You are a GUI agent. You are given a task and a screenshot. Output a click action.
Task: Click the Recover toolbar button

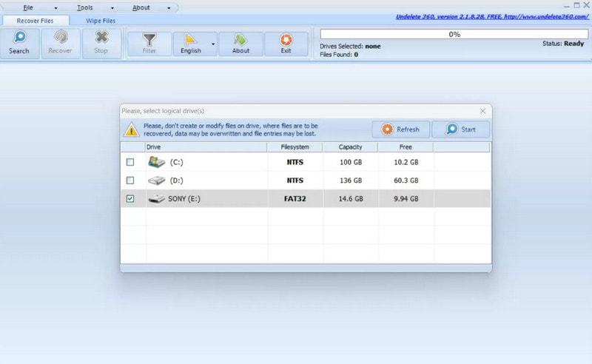(61, 44)
